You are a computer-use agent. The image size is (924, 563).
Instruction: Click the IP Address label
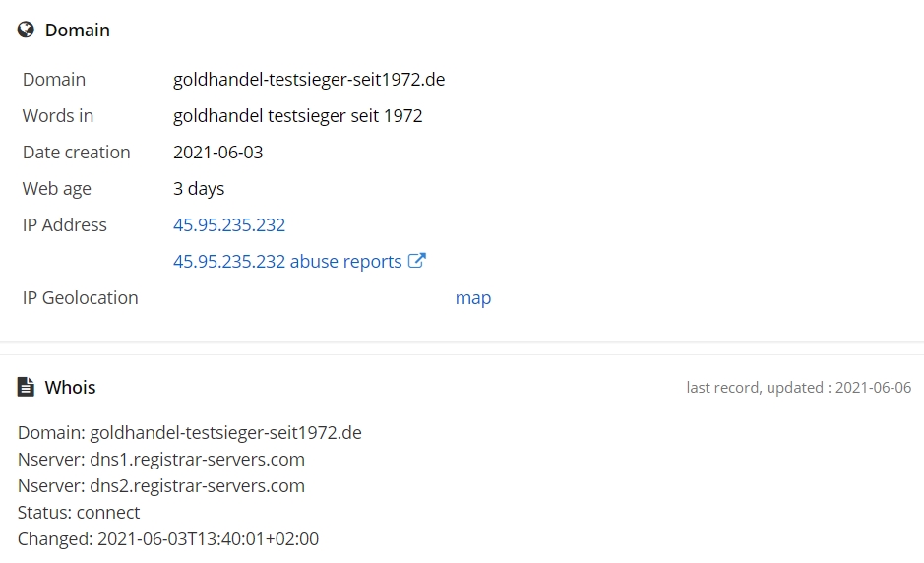[65, 225]
